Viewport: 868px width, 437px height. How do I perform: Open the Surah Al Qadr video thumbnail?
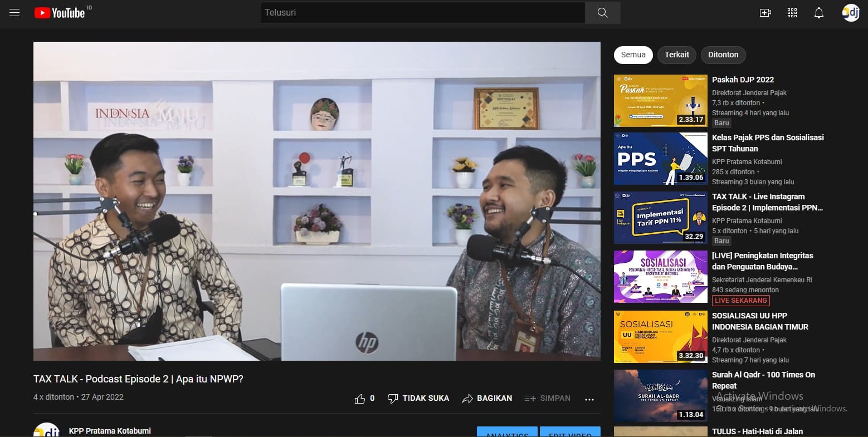(660, 396)
